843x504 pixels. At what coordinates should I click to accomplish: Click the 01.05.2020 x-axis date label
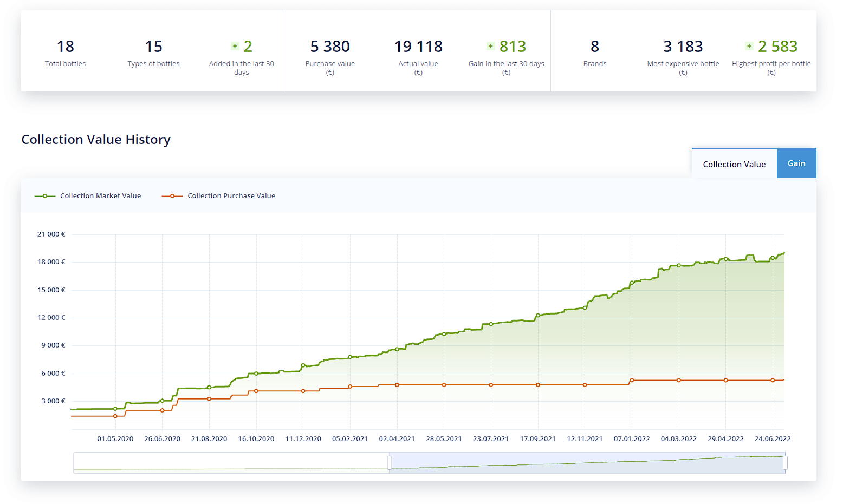click(x=115, y=439)
